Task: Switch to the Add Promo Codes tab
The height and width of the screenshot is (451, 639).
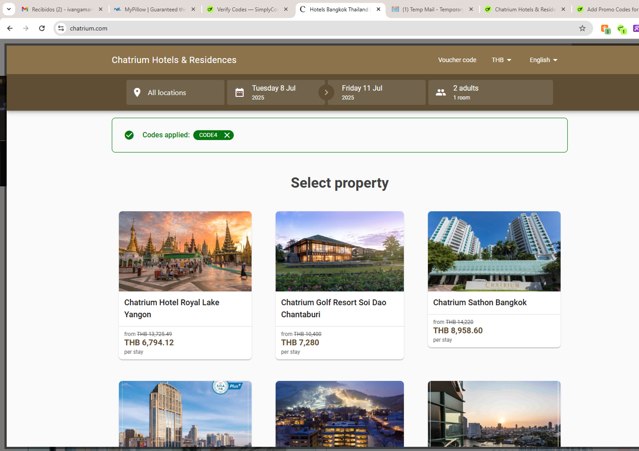Action: (607, 9)
